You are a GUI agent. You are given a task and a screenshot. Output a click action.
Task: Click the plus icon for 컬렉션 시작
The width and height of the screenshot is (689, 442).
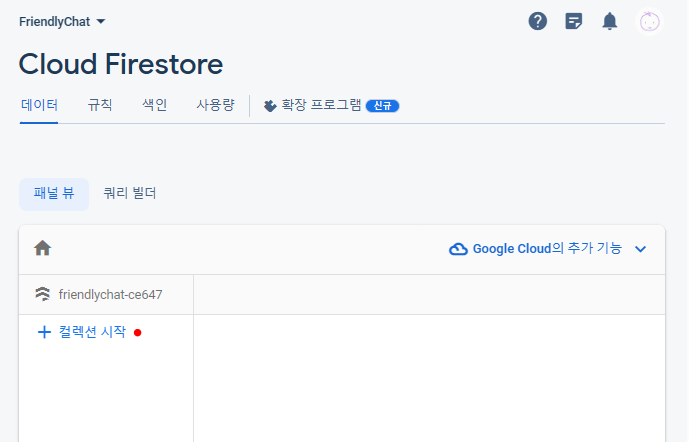(44, 332)
